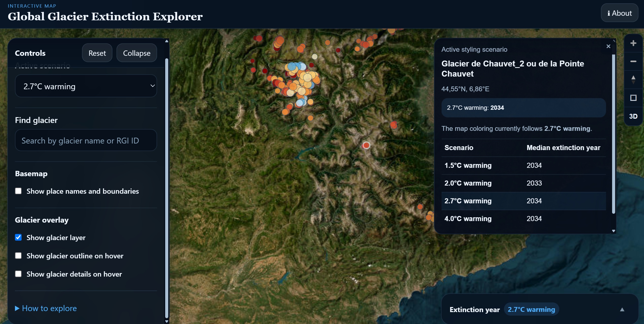Uncheck Show glacier layer
644x324 pixels.
tap(18, 237)
